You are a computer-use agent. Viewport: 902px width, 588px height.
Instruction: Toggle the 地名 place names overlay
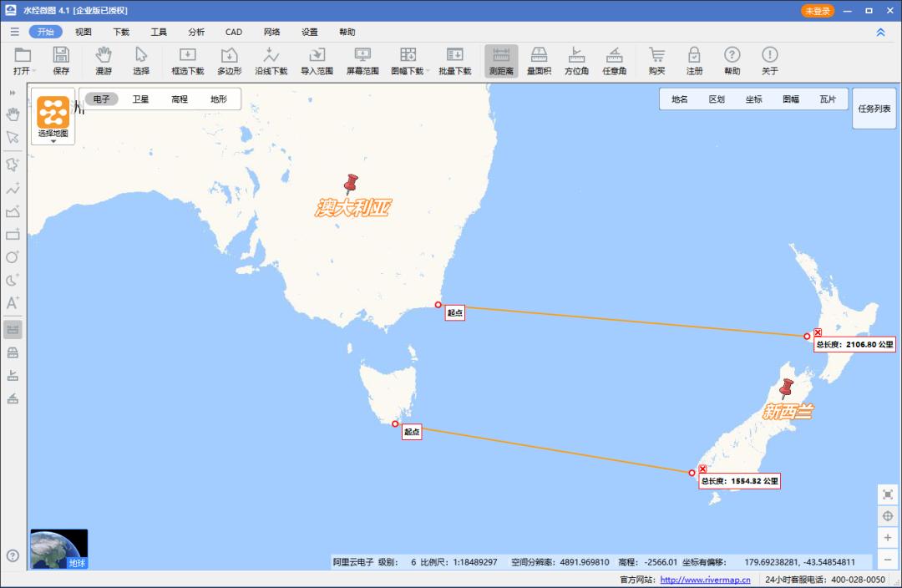coord(679,99)
